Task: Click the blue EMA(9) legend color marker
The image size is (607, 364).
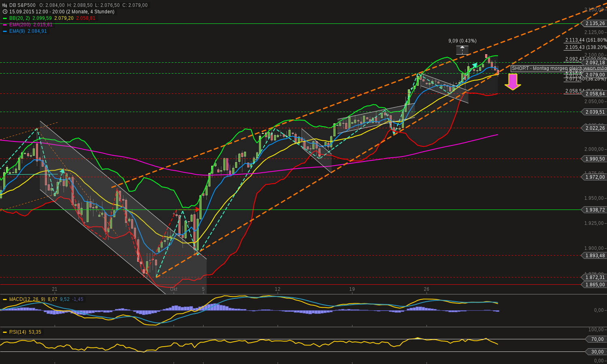Action: (x=5, y=31)
